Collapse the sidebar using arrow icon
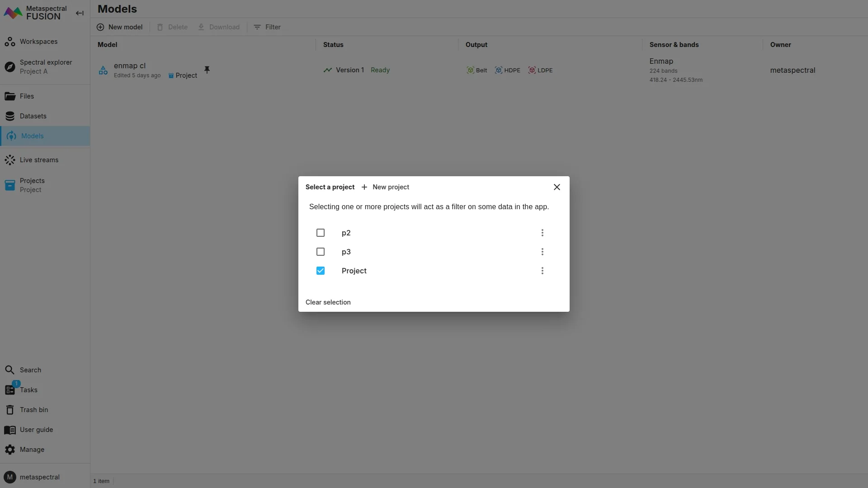This screenshot has width=868, height=488. point(80,13)
